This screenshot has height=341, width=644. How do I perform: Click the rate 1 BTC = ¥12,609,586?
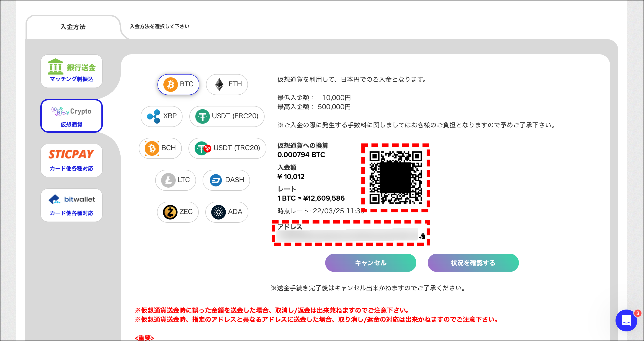311,198
